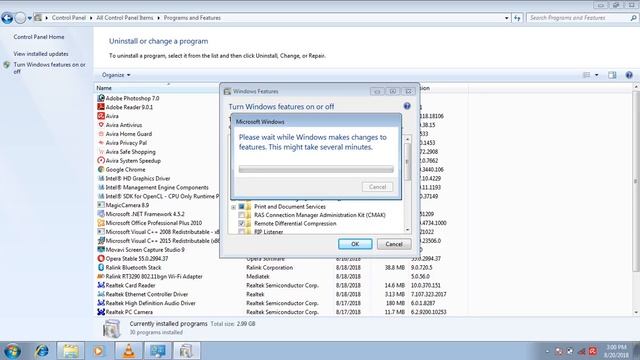The height and width of the screenshot is (360, 640).
Task: Click the Control Panel breadcrumb
Action: tap(69, 18)
